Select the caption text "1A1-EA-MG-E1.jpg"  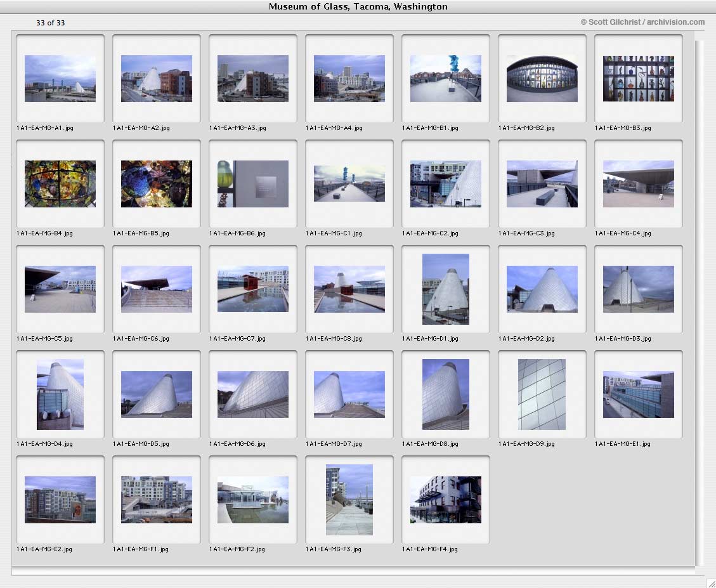[622, 444]
